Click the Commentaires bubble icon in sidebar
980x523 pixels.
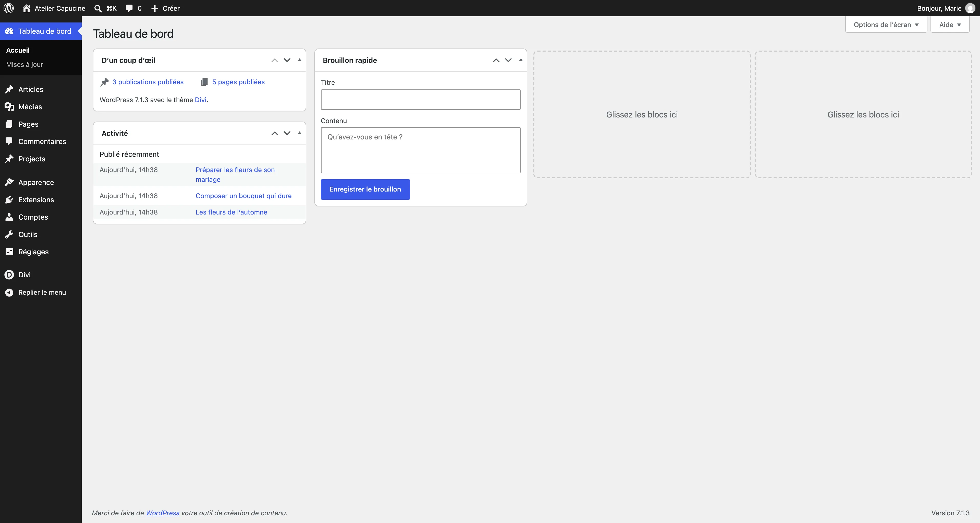pos(9,141)
